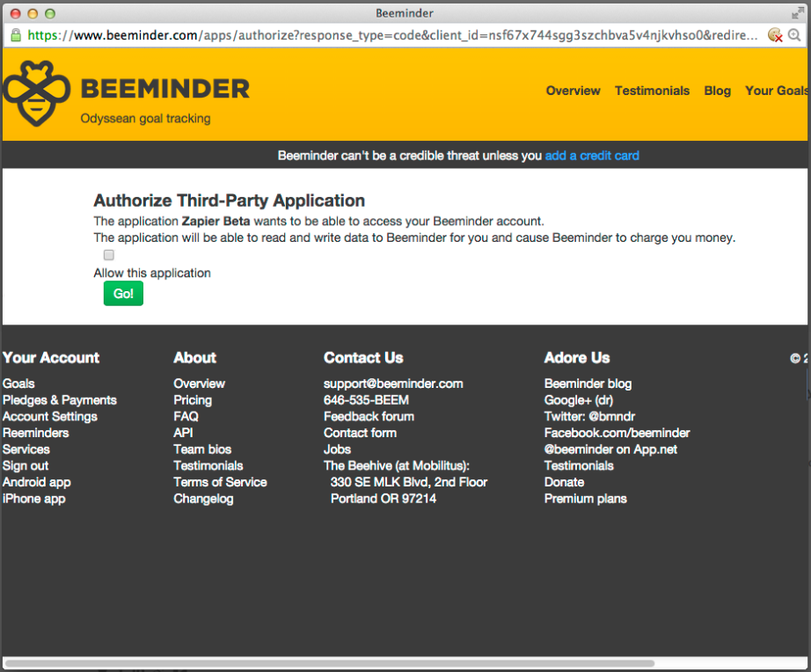The height and width of the screenshot is (672, 811).
Task: Open Testimonials link under About
Action: pos(208,465)
